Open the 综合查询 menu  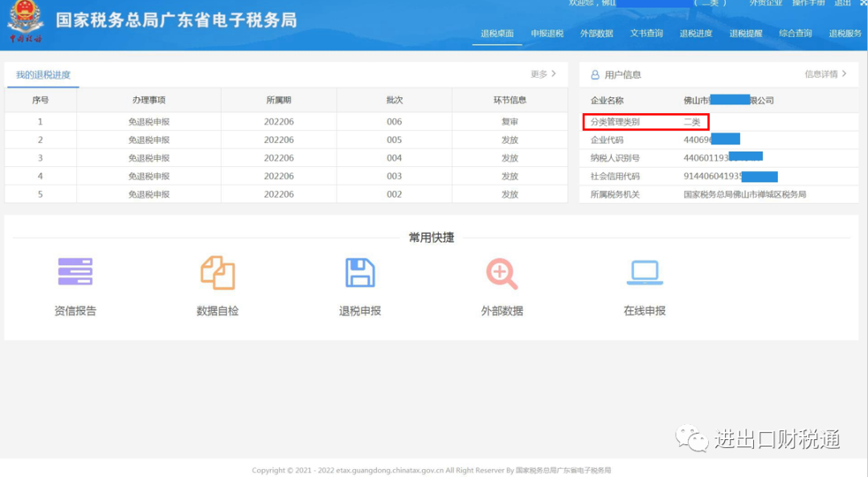tap(796, 33)
